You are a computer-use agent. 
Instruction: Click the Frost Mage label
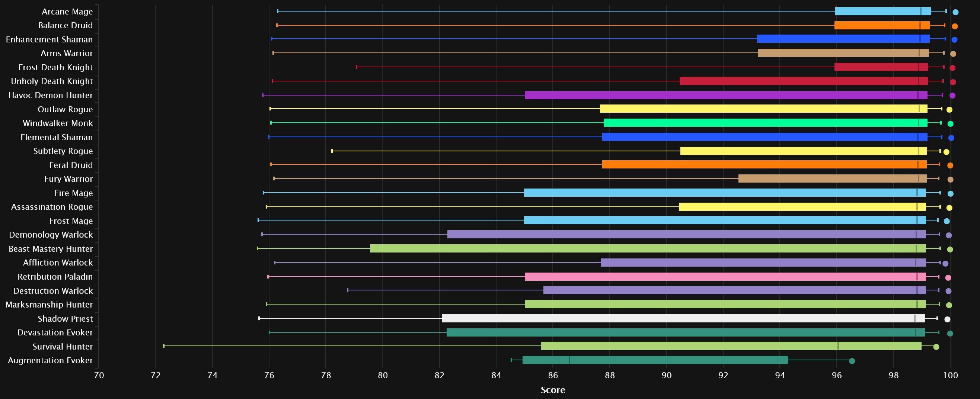coord(71,221)
